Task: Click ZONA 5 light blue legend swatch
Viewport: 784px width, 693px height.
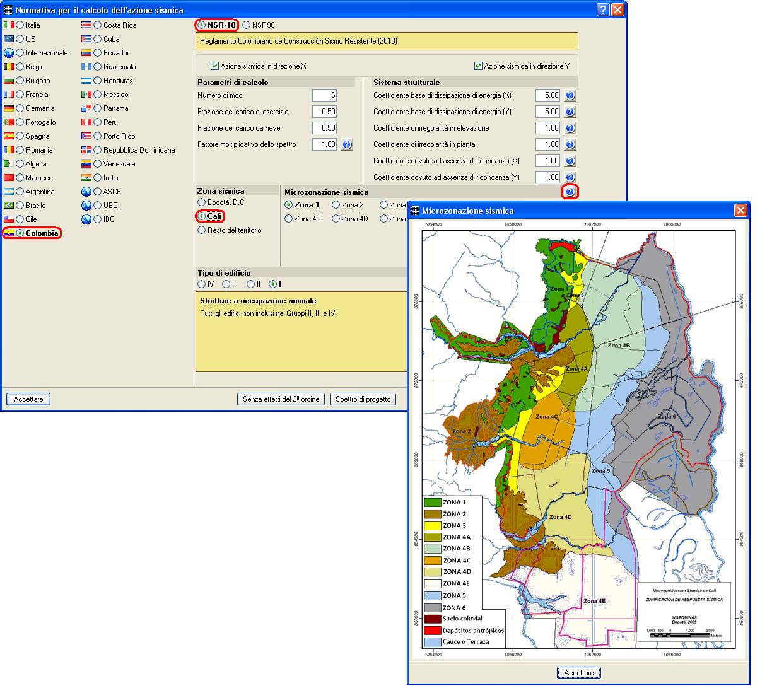Action: 433,595
